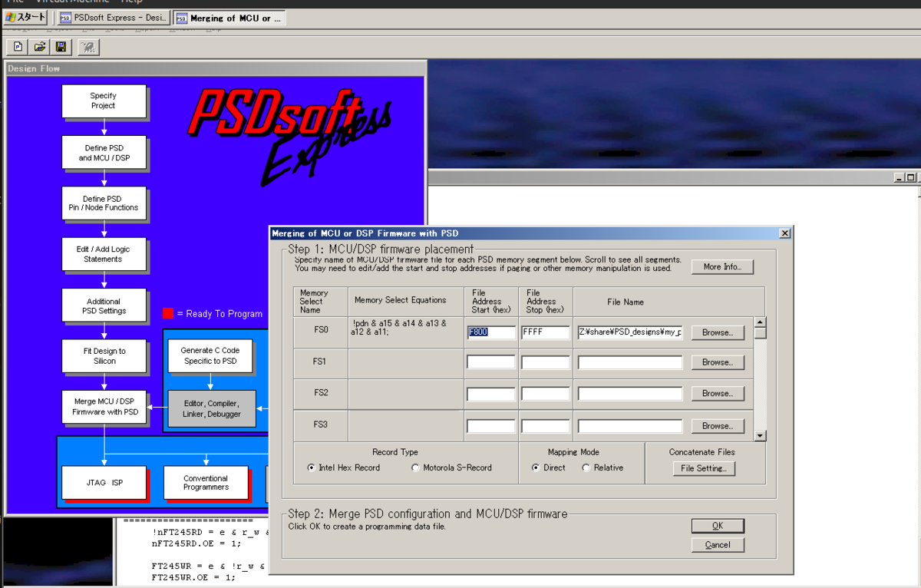Image resolution: width=921 pixels, height=588 pixels.
Task: Click the Design Flow panel title bar
Action: 216,68
